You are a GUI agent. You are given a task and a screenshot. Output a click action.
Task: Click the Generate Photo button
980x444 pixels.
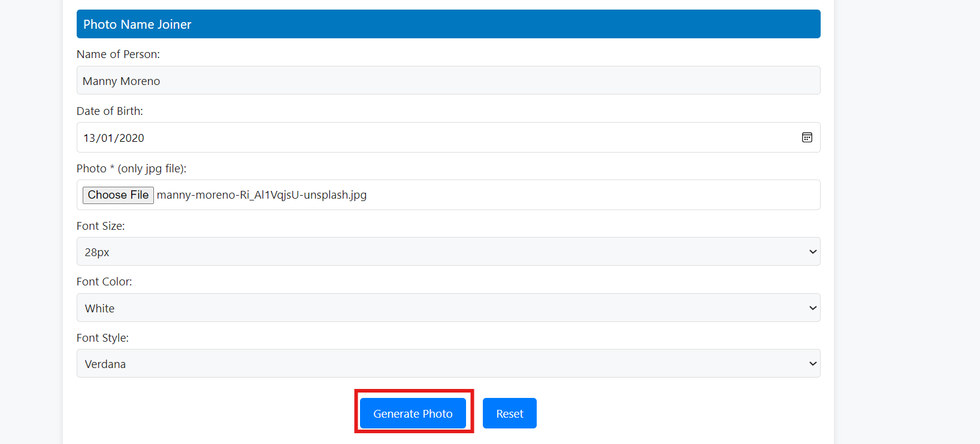pos(413,413)
